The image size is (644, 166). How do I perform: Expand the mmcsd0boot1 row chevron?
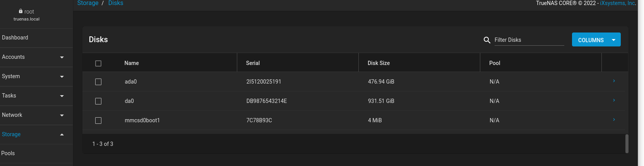pyautogui.click(x=614, y=120)
